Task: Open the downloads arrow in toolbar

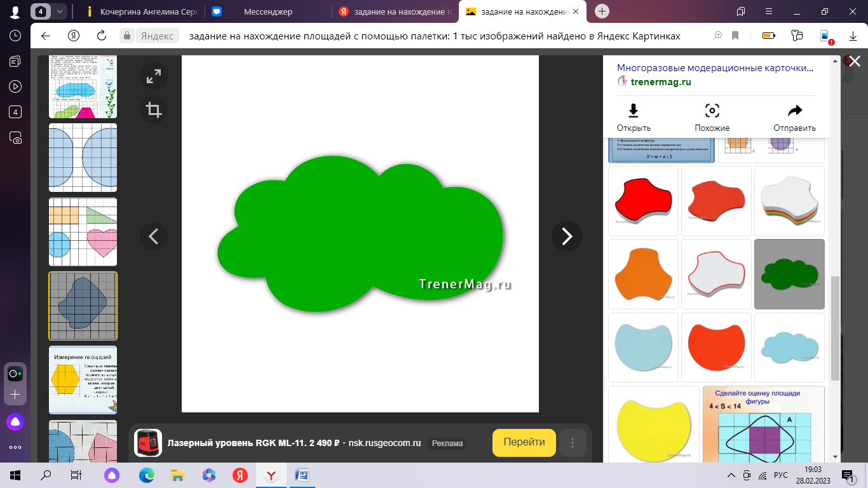Action: click(x=853, y=36)
